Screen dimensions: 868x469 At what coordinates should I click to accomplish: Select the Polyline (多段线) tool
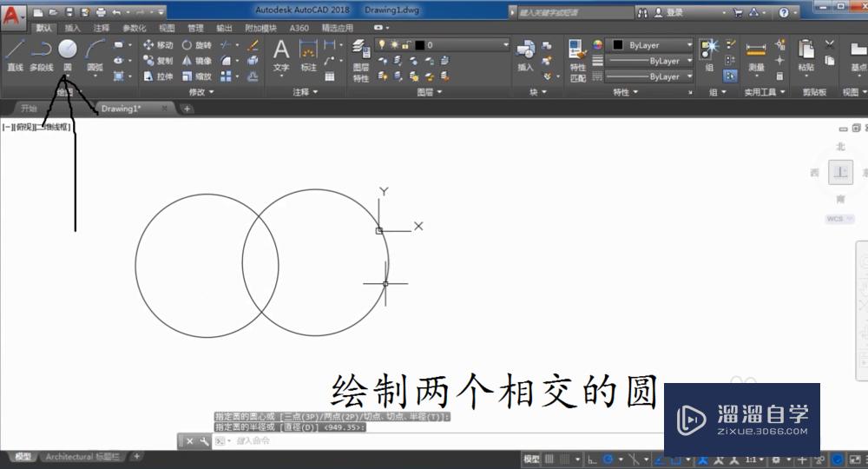coord(42,56)
